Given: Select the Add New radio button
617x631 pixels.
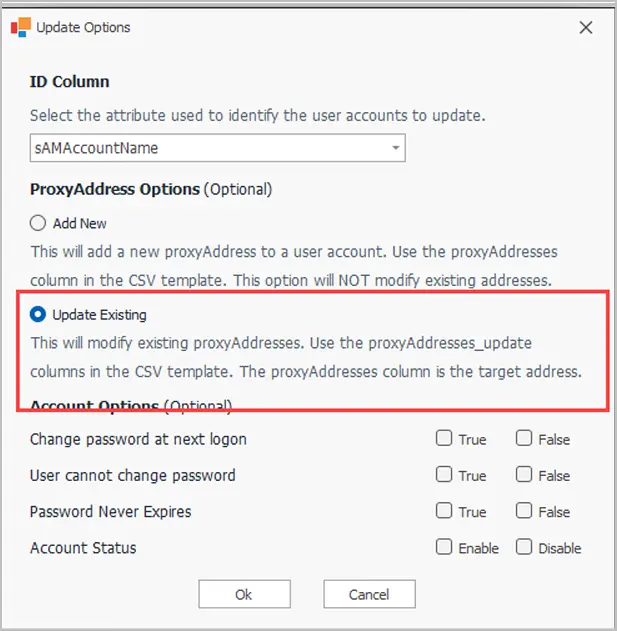Looking at the screenshot, I should tap(38, 223).
